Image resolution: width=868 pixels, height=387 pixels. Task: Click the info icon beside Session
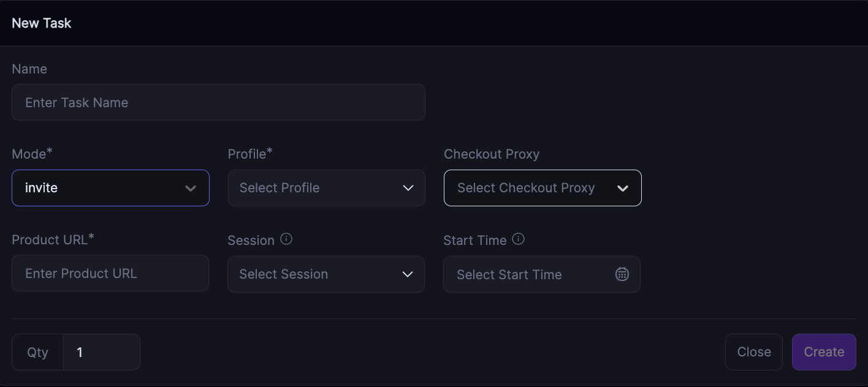tap(286, 239)
